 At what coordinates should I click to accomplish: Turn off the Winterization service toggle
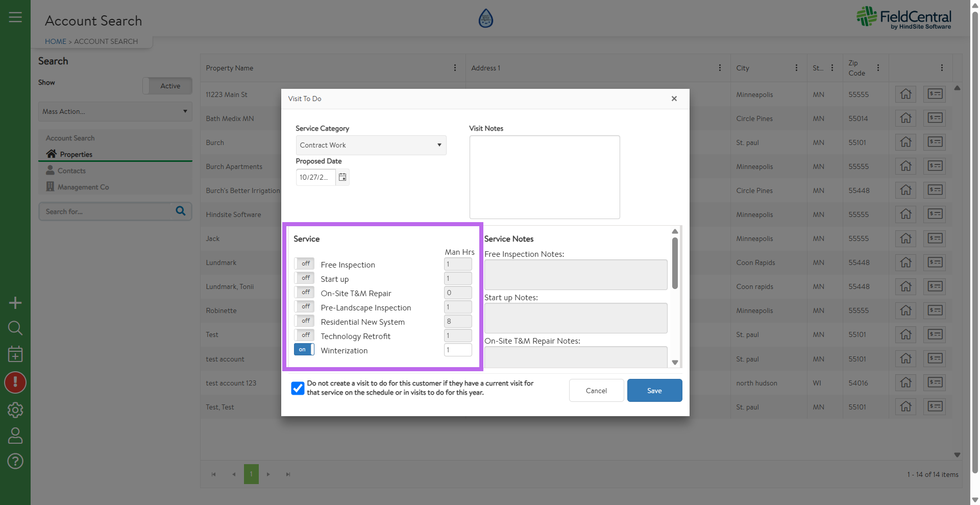click(x=304, y=350)
